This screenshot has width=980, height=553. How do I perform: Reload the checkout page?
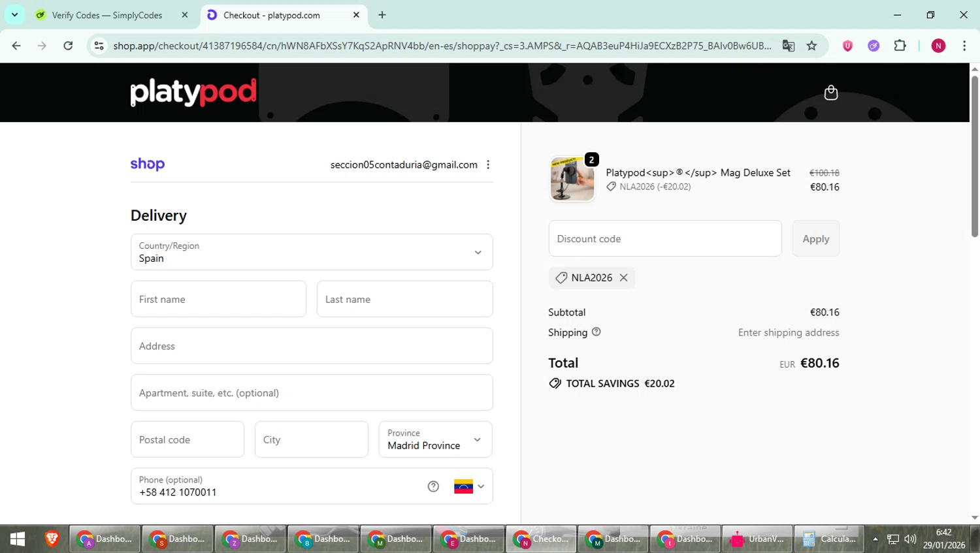coord(68,46)
